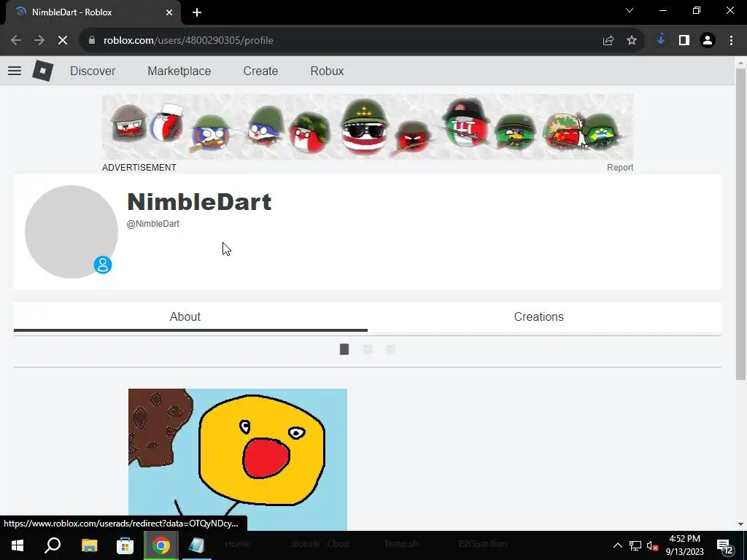Go to the Create page

(260, 71)
